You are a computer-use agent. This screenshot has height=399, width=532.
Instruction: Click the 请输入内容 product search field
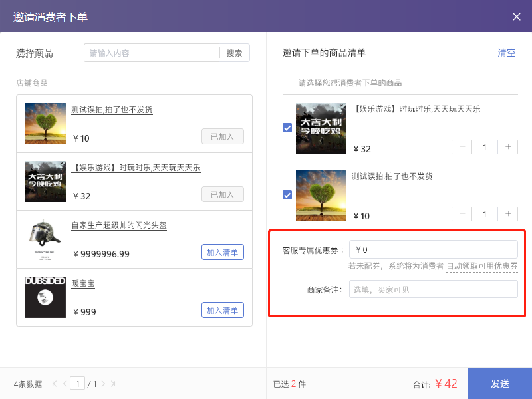[x=152, y=53]
